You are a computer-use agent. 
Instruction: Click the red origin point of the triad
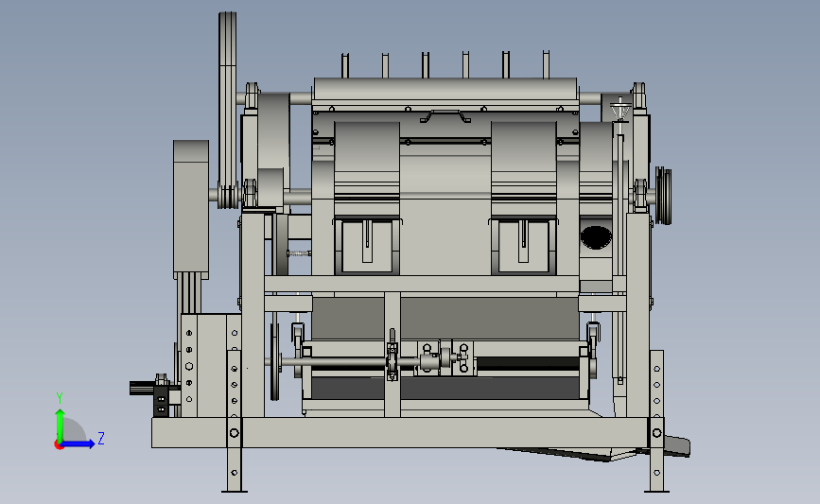pos(59,445)
